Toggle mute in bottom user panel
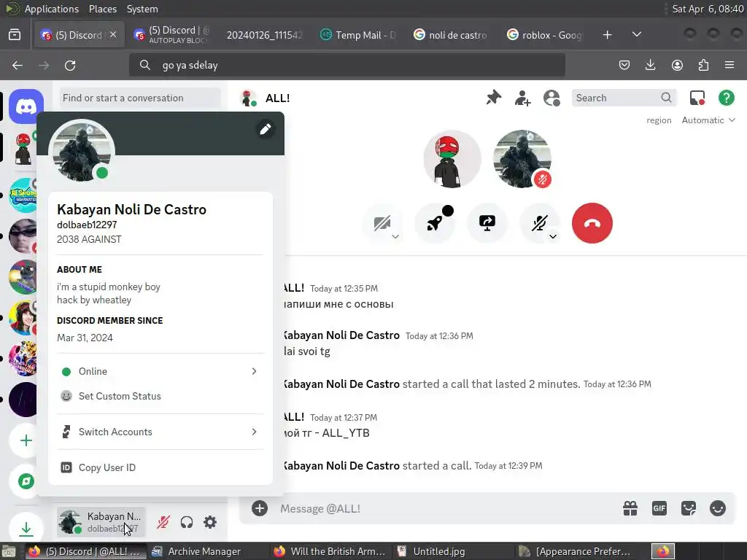The width and height of the screenshot is (747, 560). pos(163,522)
